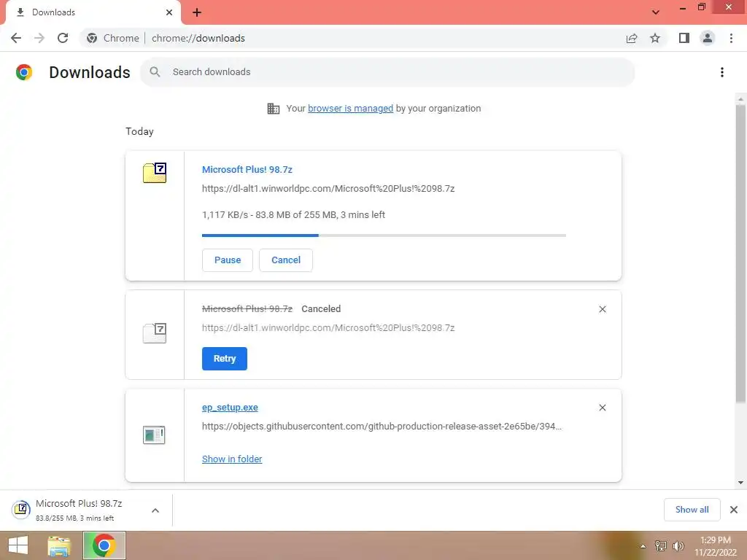
Task: Click the download shelf 7z file icon
Action: 21,510
